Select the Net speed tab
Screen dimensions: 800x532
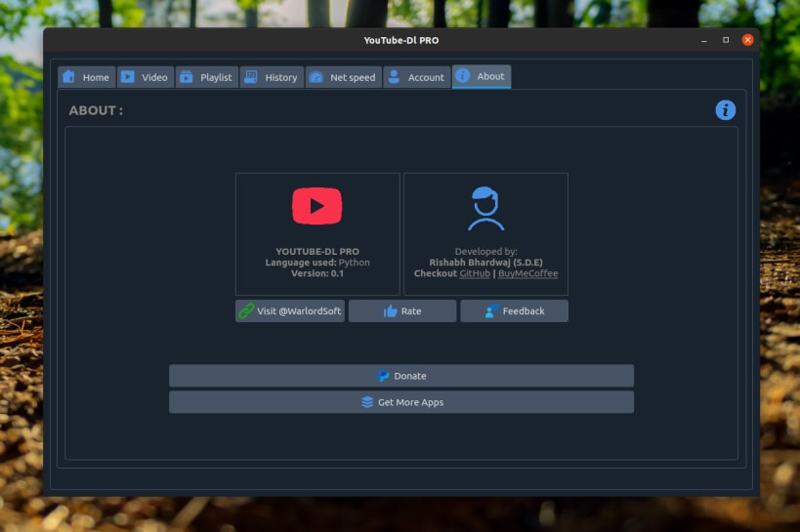tap(344, 77)
